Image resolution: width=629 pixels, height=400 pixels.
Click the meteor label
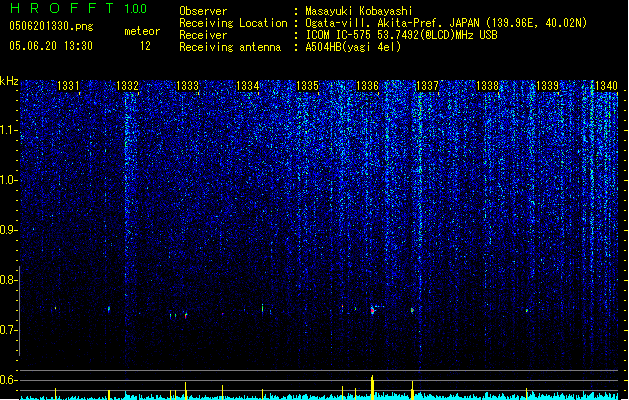[x=142, y=31]
